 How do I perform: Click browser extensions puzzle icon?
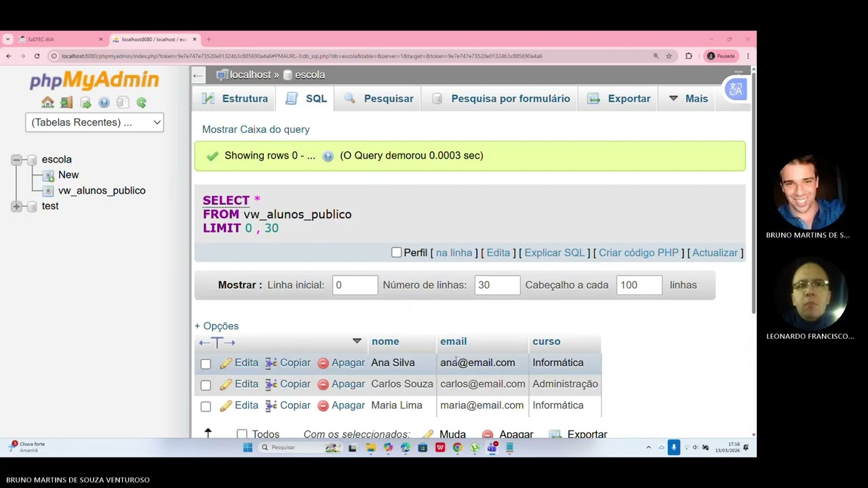tap(689, 56)
